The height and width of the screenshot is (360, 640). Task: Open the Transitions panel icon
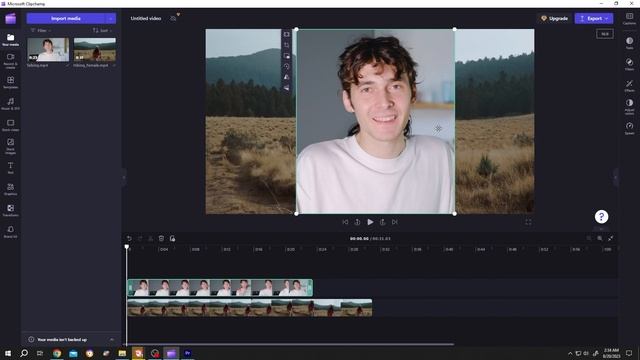pyautogui.click(x=11, y=210)
